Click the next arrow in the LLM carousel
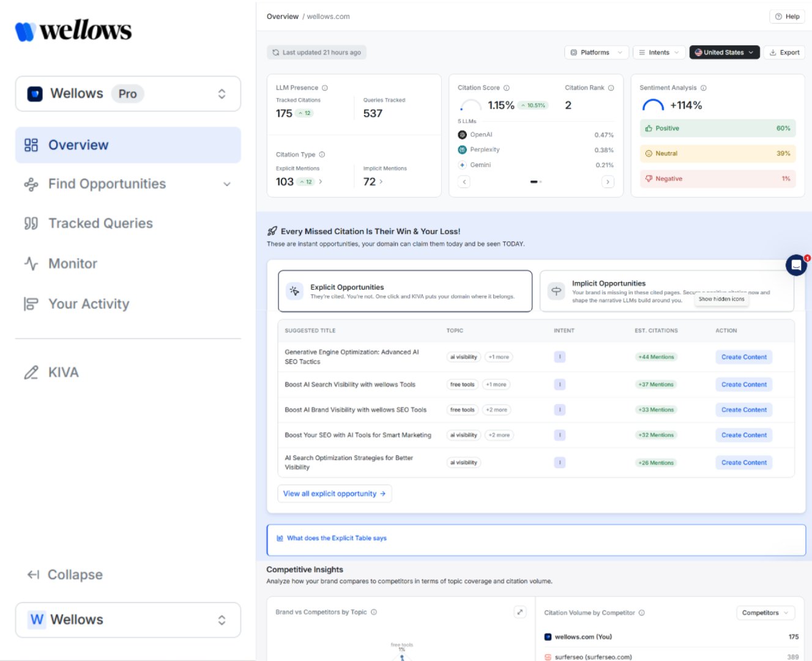The height and width of the screenshot is (661, 812). click(608, 182)
